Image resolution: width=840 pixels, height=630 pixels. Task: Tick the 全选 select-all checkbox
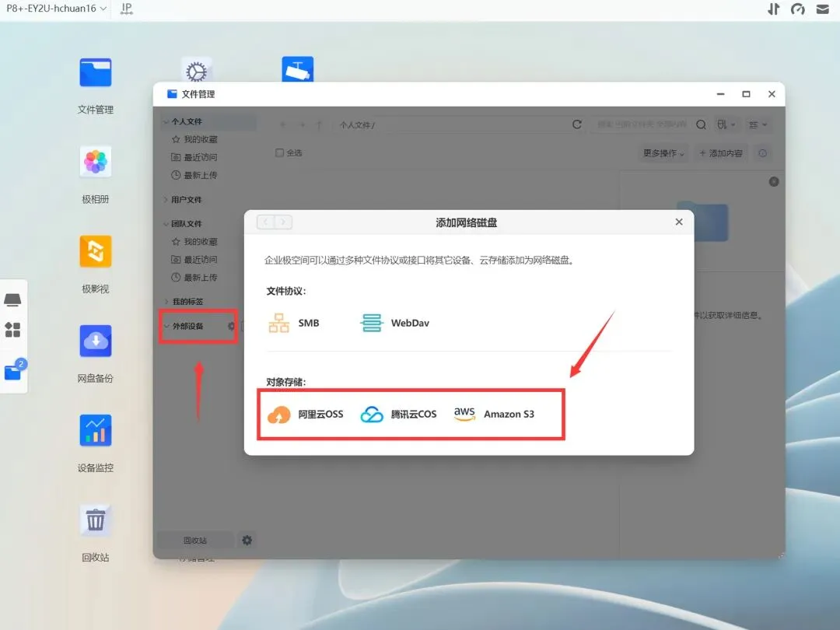pos(279,152)
